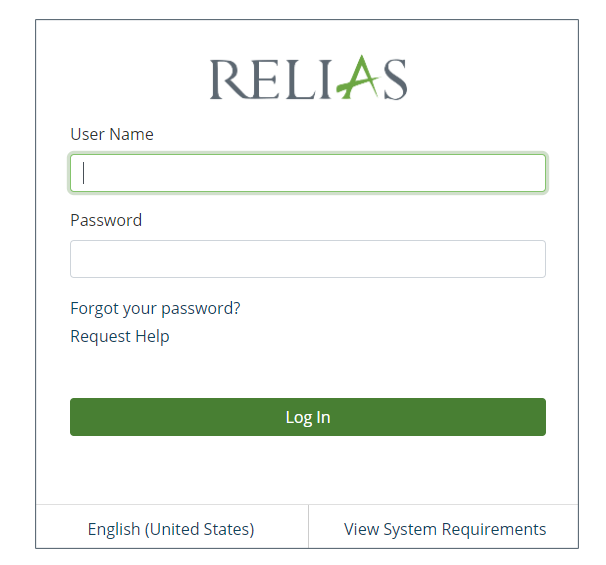Focus the User Name text field
This screenshot has width=606, height=565.
[308, 173]
